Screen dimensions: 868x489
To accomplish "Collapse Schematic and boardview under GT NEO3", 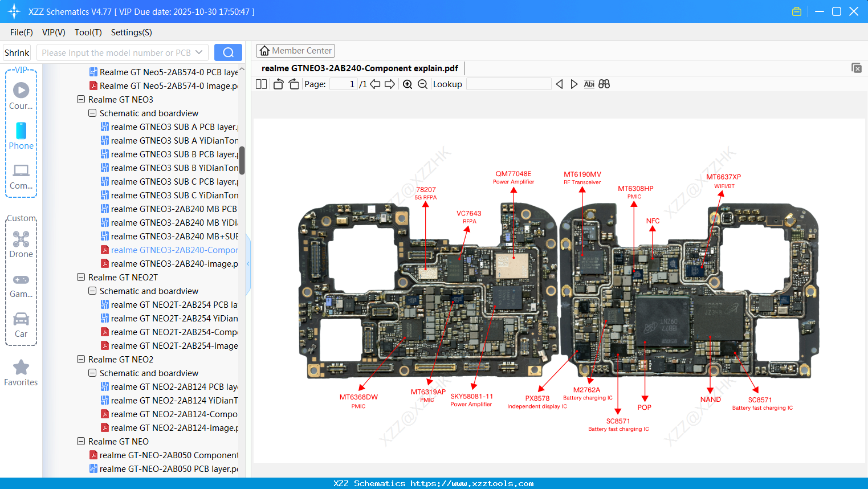I will click(92, 113).
